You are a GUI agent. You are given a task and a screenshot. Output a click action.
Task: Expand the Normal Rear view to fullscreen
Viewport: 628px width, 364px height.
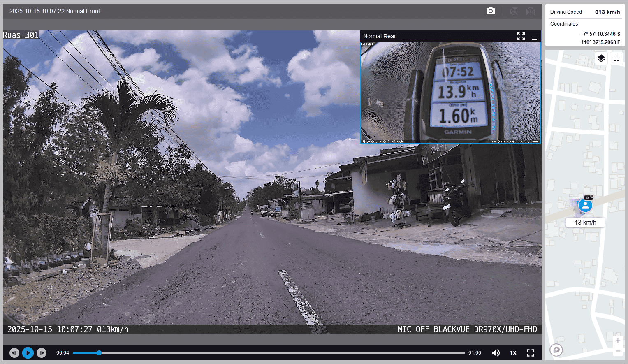click(x=521, y=36)
